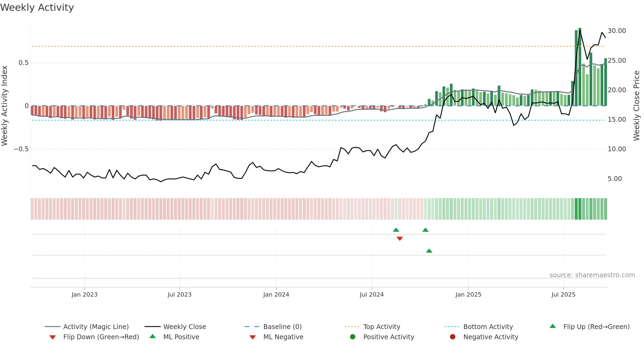Toggle ML Negative legend entry
The width and height of the screenshot is (644, 362).
click(x=276, y=337)
